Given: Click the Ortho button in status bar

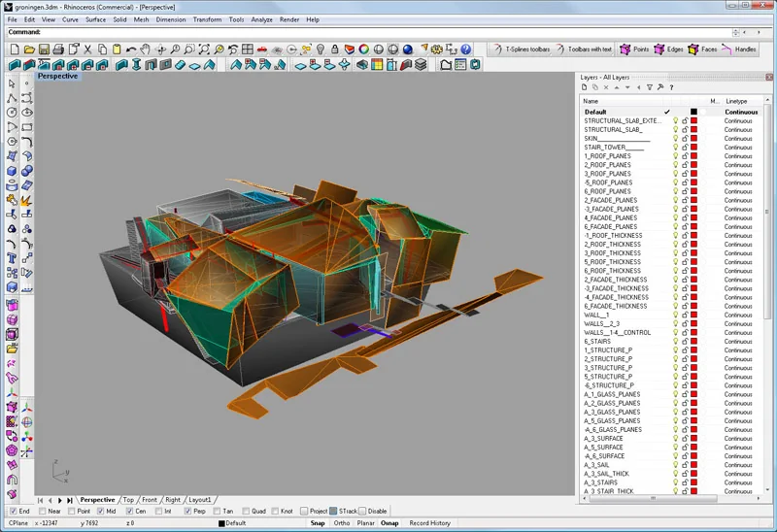Looking at the screenshot, I should click(x=342, y=523).
